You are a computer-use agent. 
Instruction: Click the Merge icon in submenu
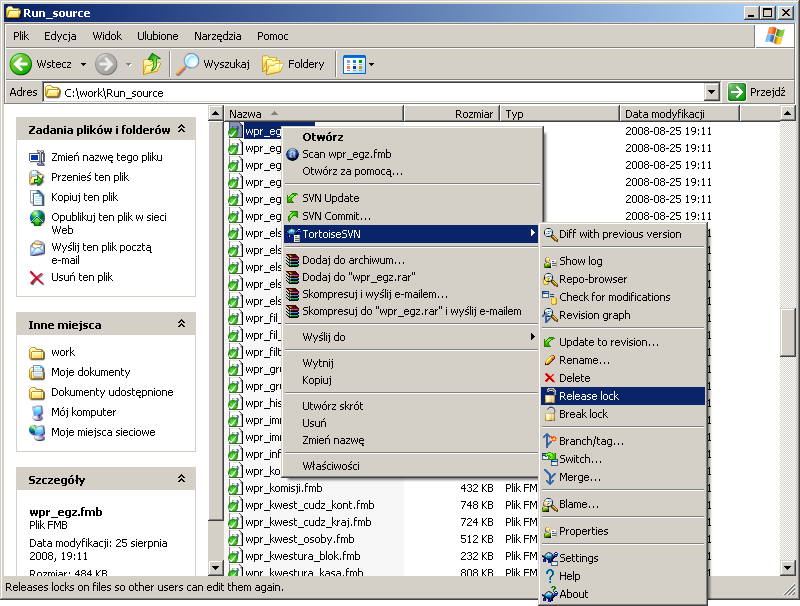(550, 477)
